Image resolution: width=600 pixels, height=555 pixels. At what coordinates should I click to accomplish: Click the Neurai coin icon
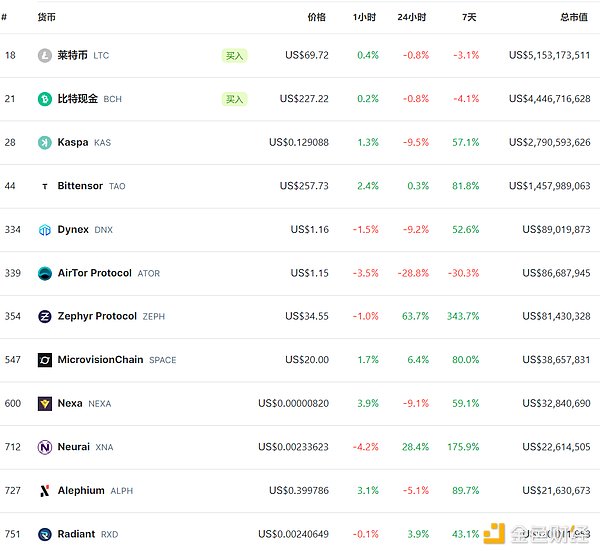[45, 447]
